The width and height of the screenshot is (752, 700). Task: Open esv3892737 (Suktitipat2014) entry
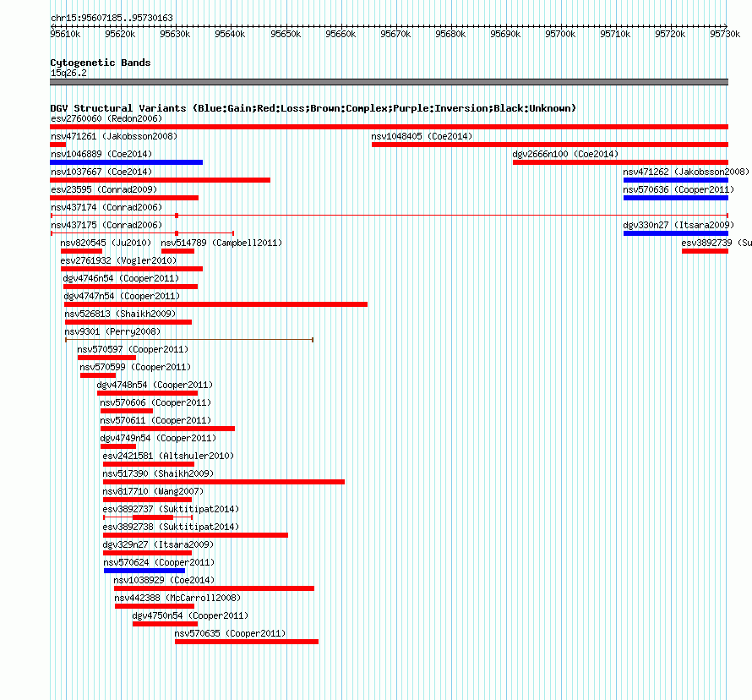point(171,509)
